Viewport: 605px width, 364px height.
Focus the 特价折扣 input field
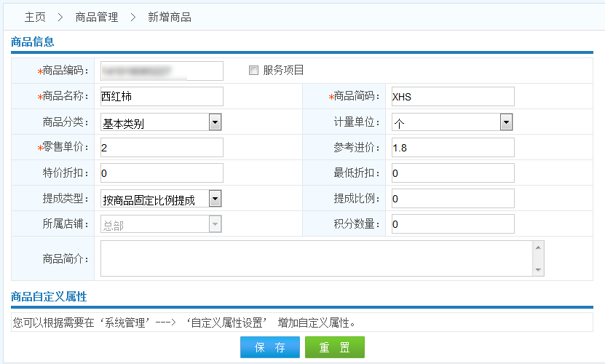pos(161,173)
